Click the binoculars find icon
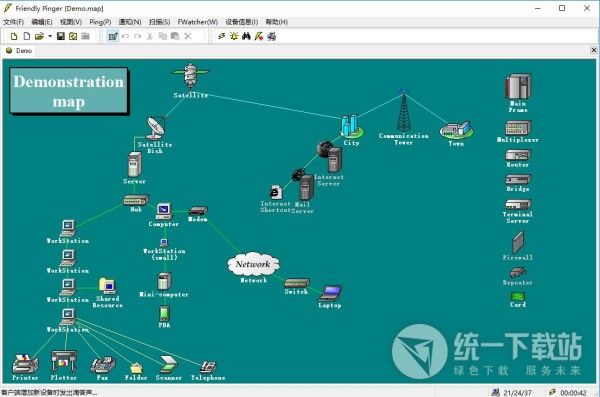 (x=246, y=36)
